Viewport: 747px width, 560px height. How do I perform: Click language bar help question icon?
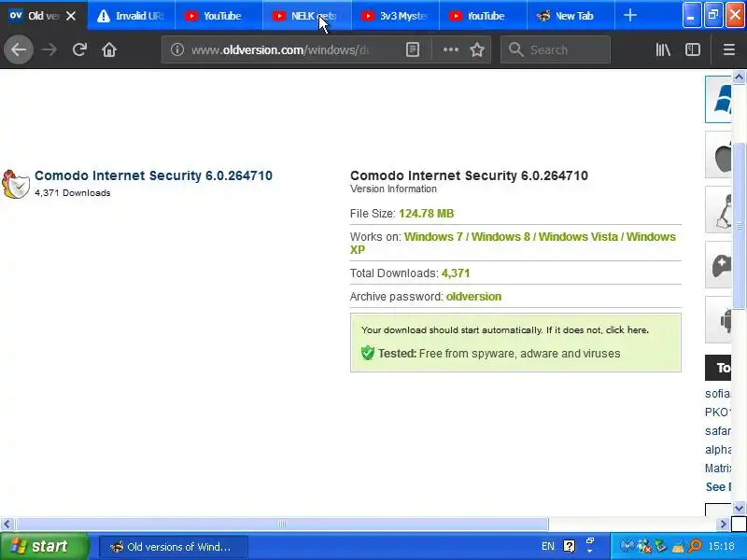[570, 546]
